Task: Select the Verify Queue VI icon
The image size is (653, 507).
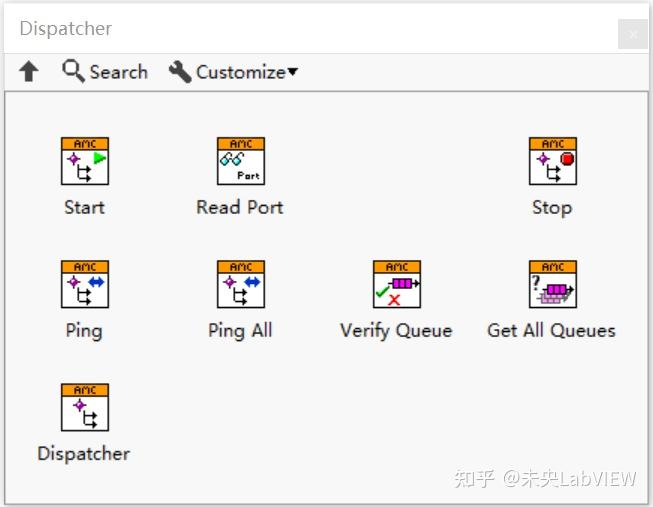Action: pos(396,285)
